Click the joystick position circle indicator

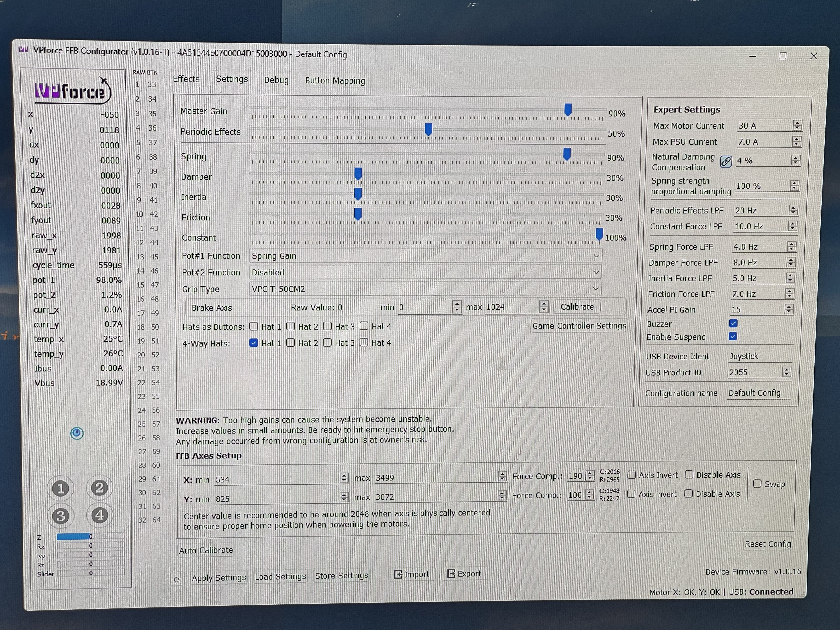point(77,433)
